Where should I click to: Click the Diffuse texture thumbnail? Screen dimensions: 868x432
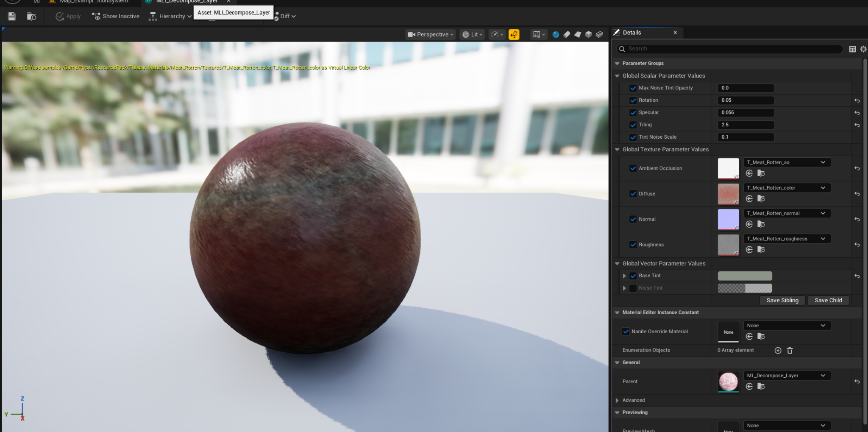728,194
